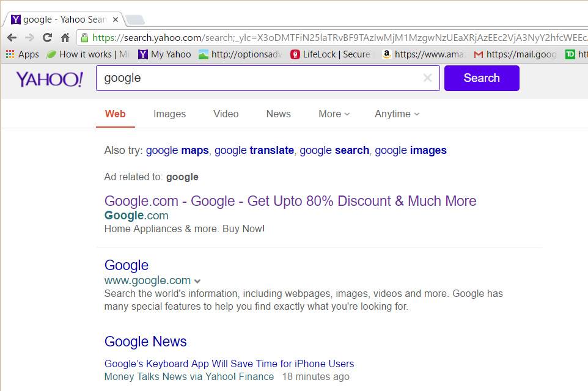Open the Gmail bookmark
The width and height of the screenshot is (588, 391).
click(x=515, y=54)
